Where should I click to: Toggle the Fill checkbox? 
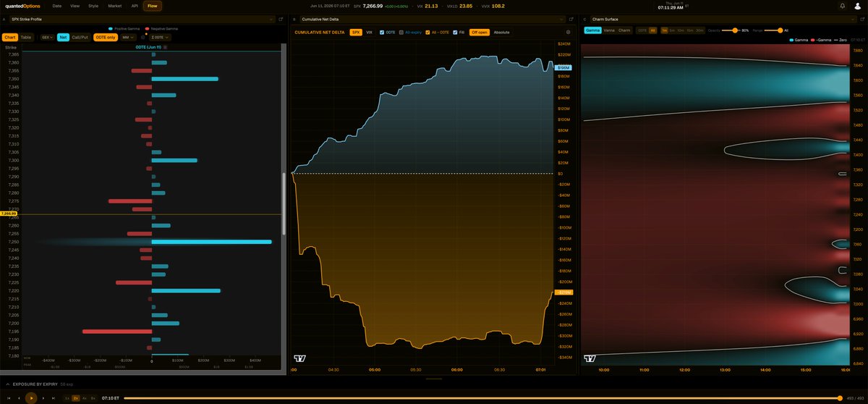point(455,33)
